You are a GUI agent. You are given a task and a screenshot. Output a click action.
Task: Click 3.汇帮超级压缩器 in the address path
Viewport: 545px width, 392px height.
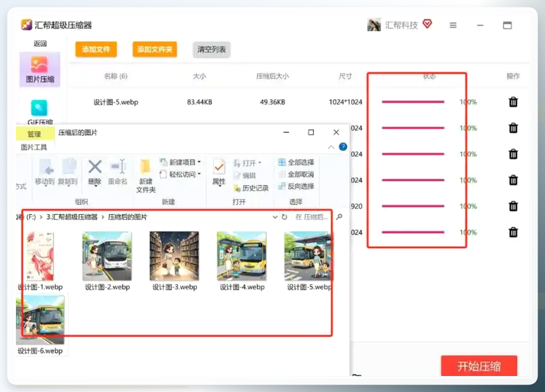point(72,217)
